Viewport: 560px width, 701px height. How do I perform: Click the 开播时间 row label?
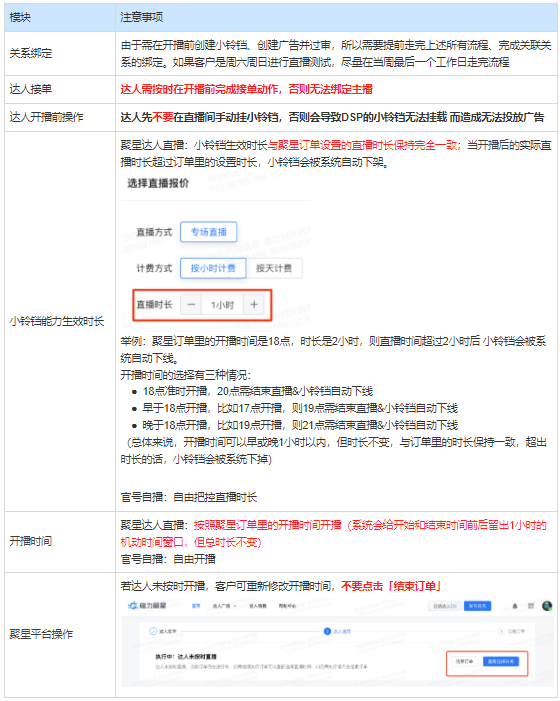tap(31, 541)
